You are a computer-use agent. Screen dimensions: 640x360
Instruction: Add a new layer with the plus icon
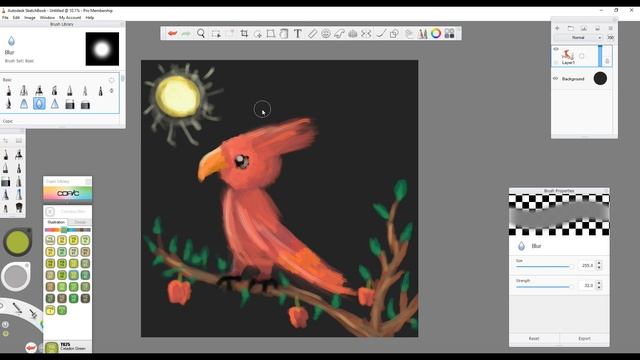[x=557, y=28]
